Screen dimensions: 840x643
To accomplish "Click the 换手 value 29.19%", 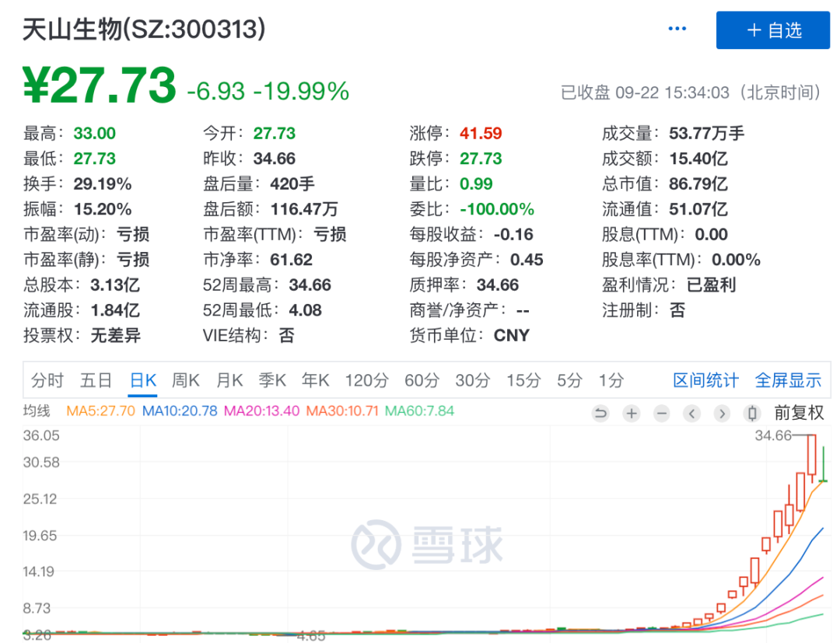I will tap(103, 183).
